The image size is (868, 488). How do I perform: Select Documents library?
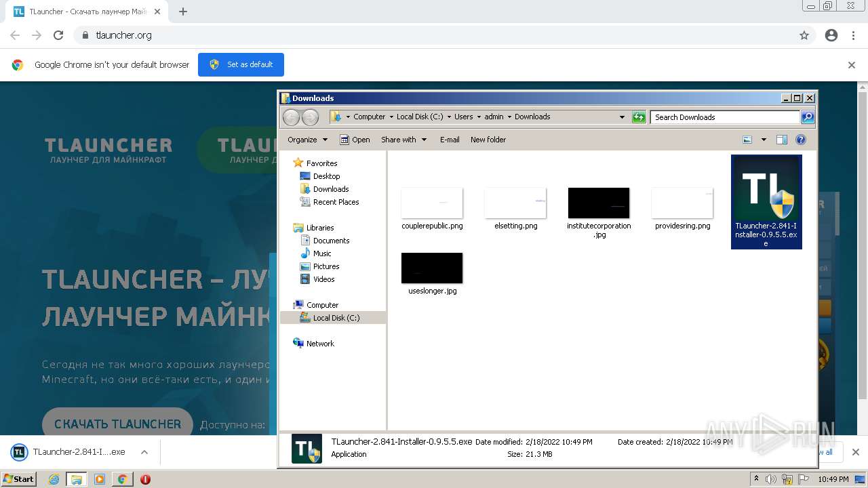[331, 241]
